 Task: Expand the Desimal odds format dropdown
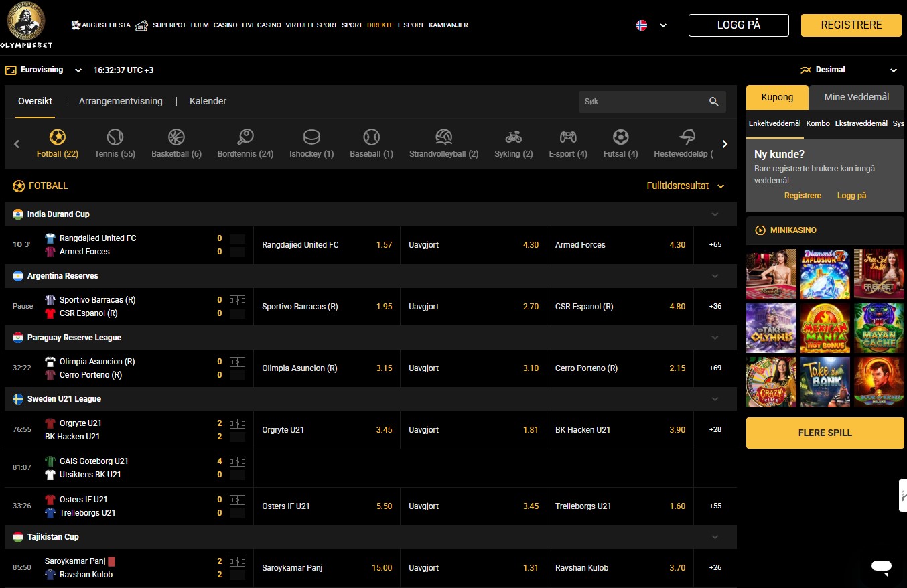click(849, 70)
